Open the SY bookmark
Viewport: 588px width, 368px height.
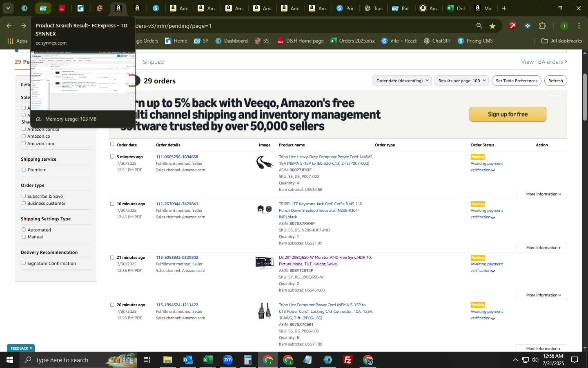(201, 41)
